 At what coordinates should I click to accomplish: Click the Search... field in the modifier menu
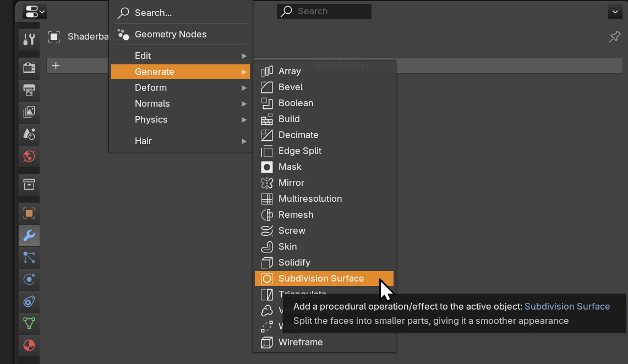181,13
